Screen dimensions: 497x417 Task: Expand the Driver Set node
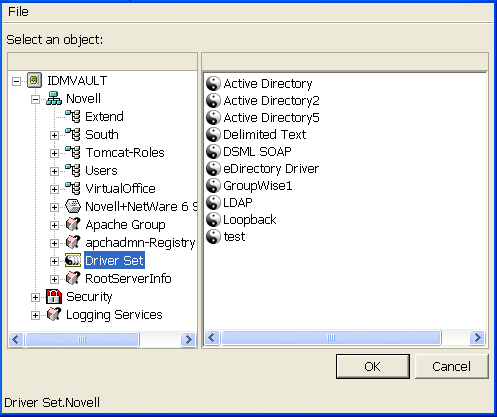pos(54,261)
